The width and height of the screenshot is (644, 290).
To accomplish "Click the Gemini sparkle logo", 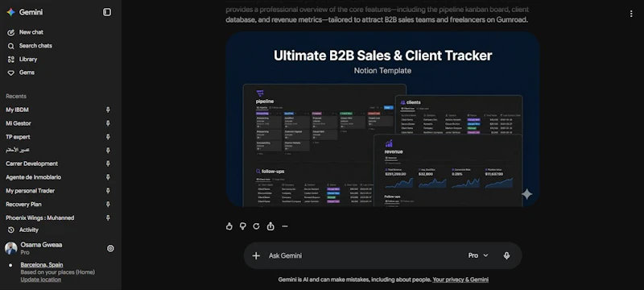I will [x=10, y=12].
